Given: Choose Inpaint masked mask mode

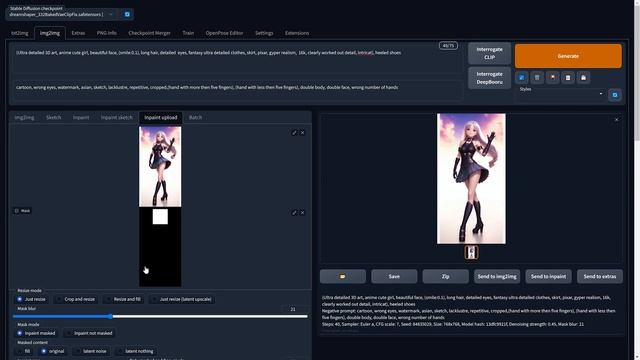Looking at the screenshot, I should tap(37, 333).
